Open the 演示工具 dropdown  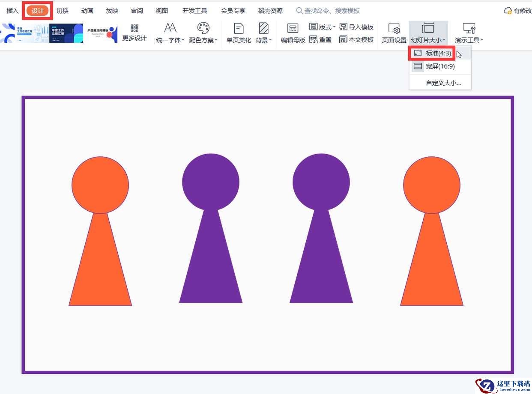(x=469, y=33)
